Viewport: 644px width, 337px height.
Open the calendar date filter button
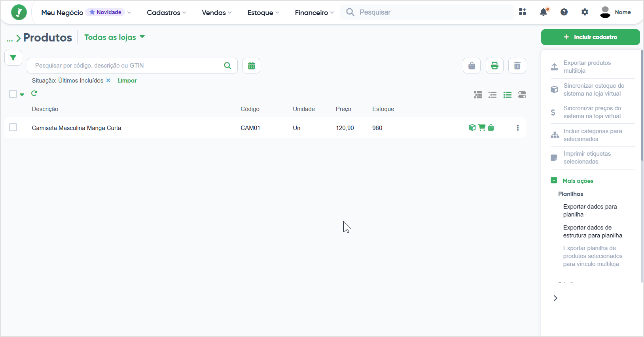[x=251, y=66]
